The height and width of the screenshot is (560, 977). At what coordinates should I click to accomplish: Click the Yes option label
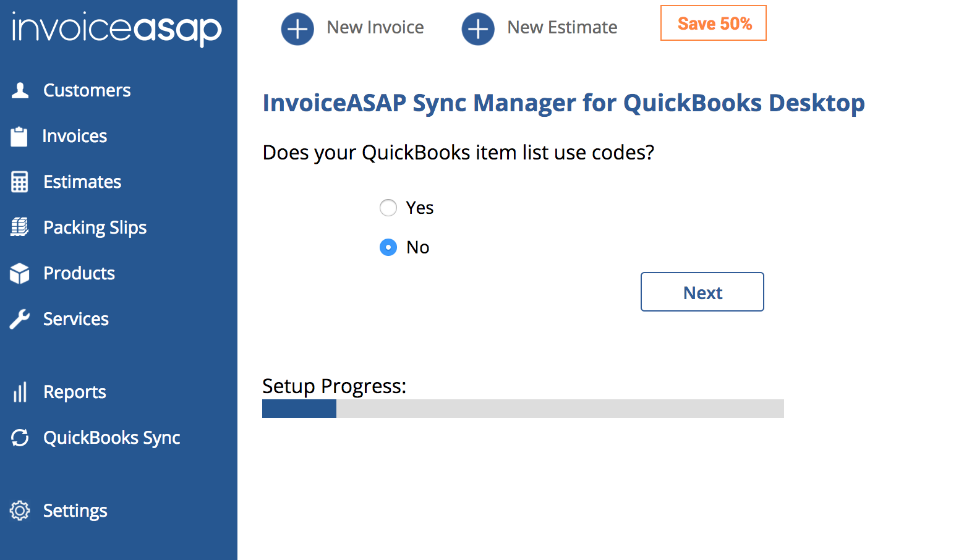(420, 208)
